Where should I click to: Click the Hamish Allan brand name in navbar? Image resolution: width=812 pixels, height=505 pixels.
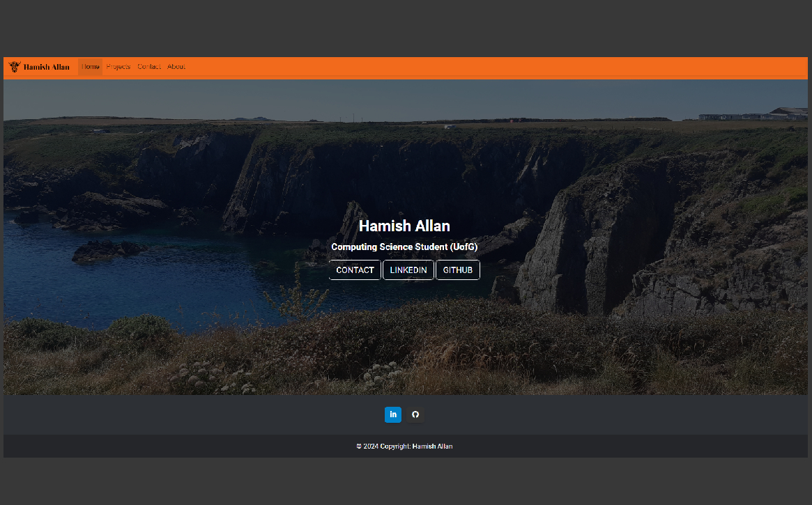tap(47, 67)
